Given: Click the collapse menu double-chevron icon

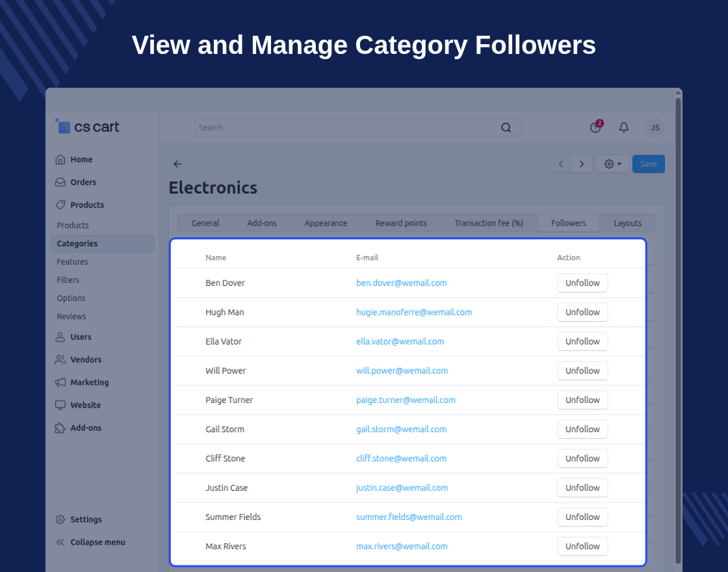Looking at the screenshot, I should (60, 542).
